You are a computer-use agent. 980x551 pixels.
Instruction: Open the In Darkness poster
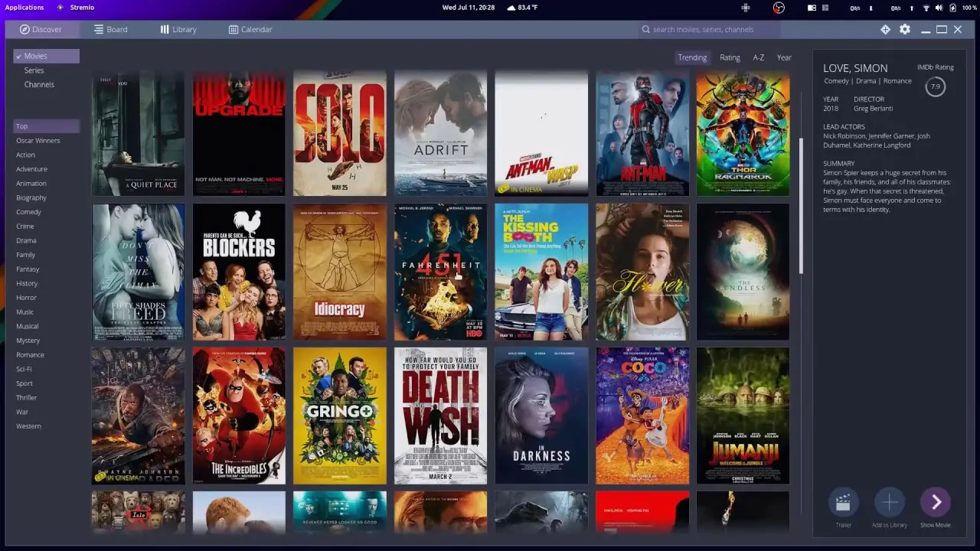click(541, 416)
